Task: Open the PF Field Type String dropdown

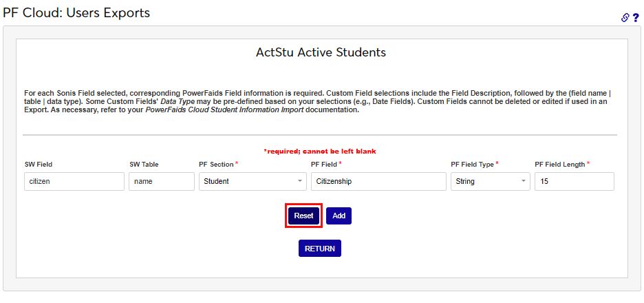Action: (x=490, y=181)
